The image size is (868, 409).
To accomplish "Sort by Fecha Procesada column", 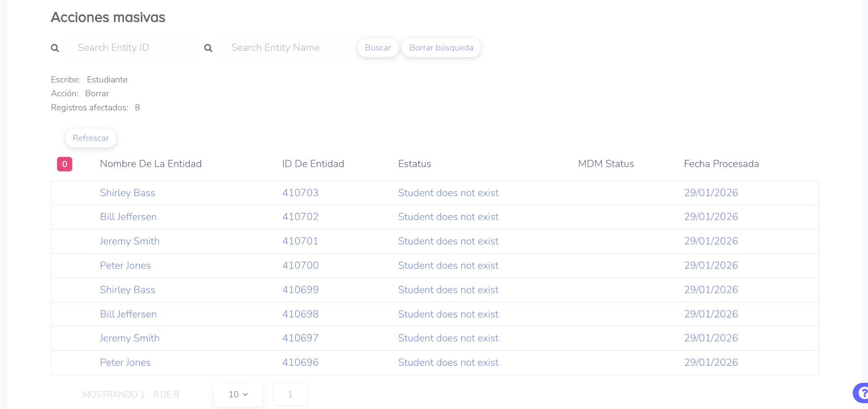I will tap(721, 164).
